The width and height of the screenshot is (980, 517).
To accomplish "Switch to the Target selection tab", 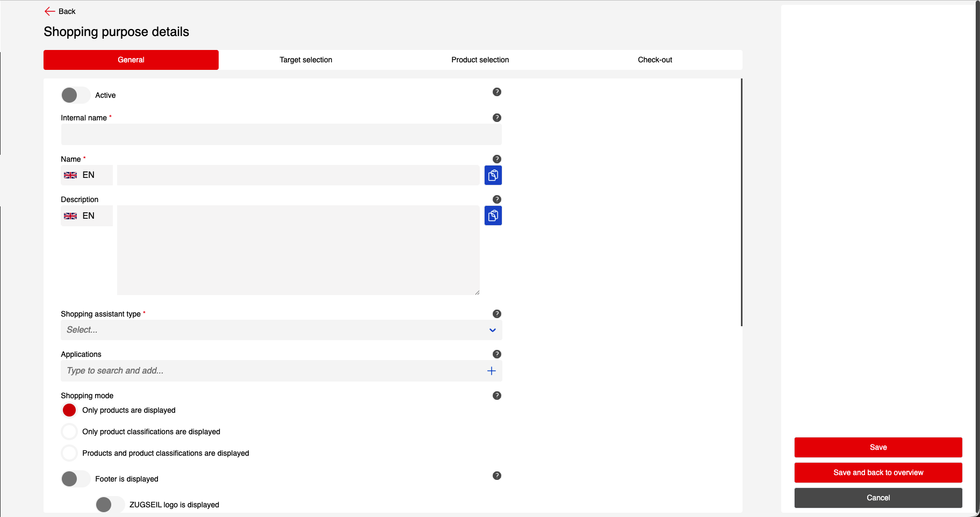I will 306,60.
